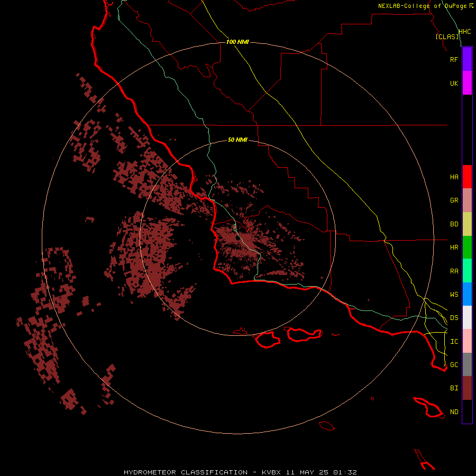Click the DS legend label
This screenshot has height=476, width=476.
(x=454, y=318)
